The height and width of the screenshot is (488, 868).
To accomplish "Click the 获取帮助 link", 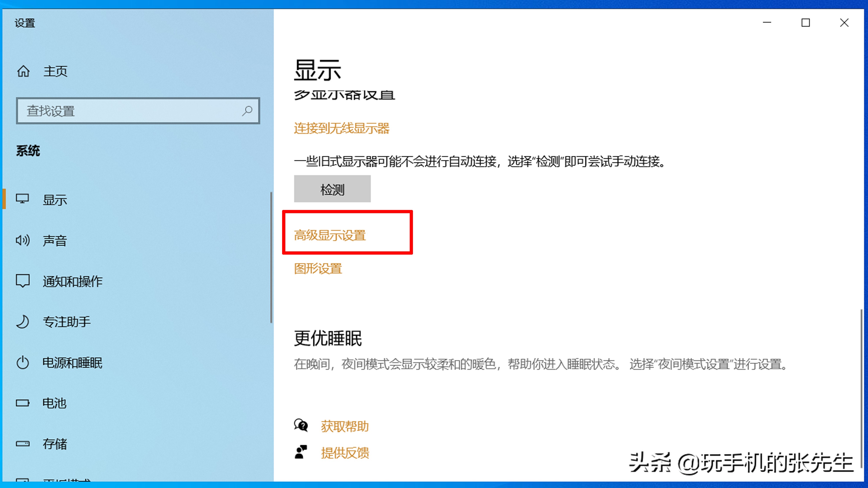I will coord(345,426).
